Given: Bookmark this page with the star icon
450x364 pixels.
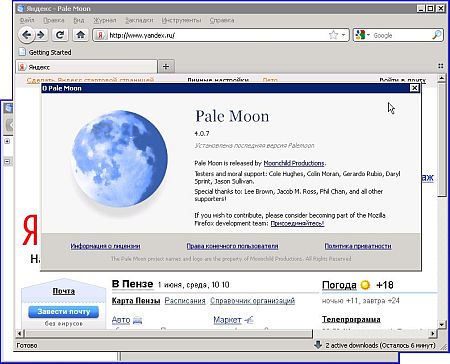Looking at the screenshot, I should pos(333,35).
